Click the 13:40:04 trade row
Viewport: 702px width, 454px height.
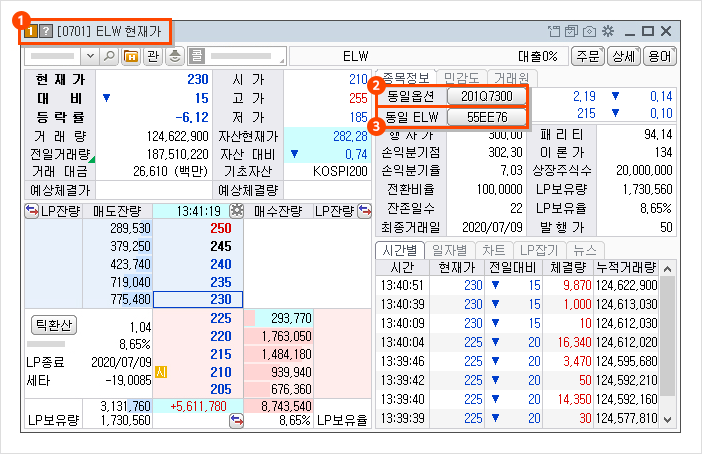pos(518,343)
